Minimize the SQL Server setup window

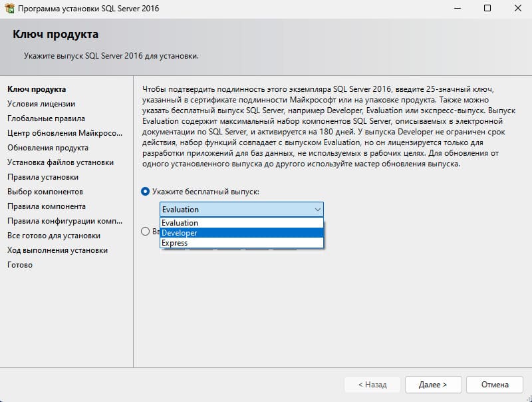click(x=458, y=8)
